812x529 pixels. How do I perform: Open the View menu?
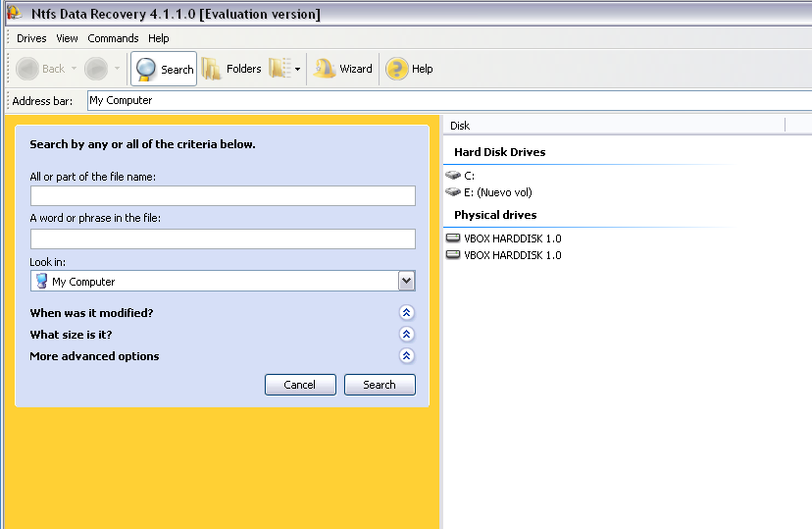click(x=67, y=38)
